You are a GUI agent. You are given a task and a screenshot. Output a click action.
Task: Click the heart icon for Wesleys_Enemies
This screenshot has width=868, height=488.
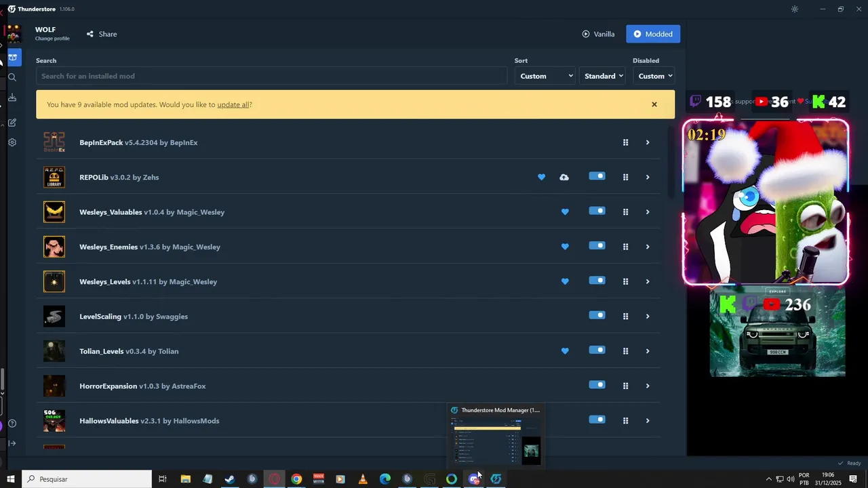pyautogui.click(x=565, y=247)
